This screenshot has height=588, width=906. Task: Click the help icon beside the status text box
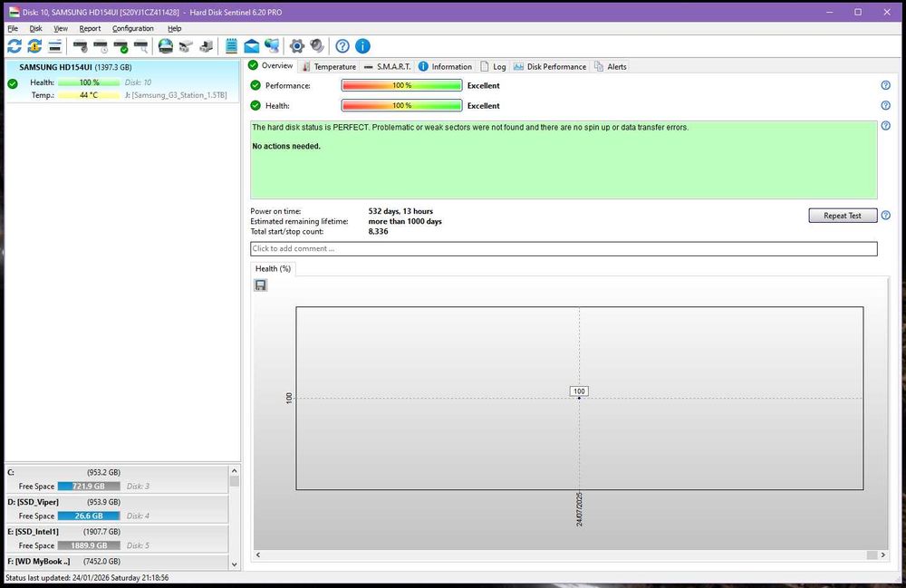(886, 126)
